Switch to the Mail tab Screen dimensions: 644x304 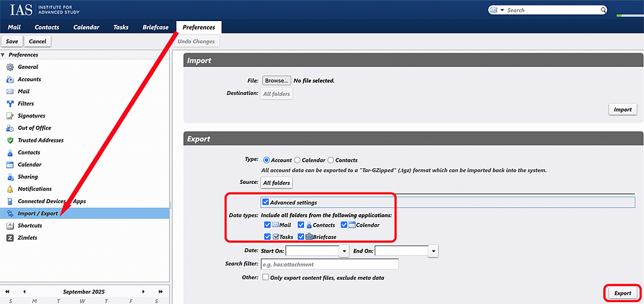(x=14, y=27)
